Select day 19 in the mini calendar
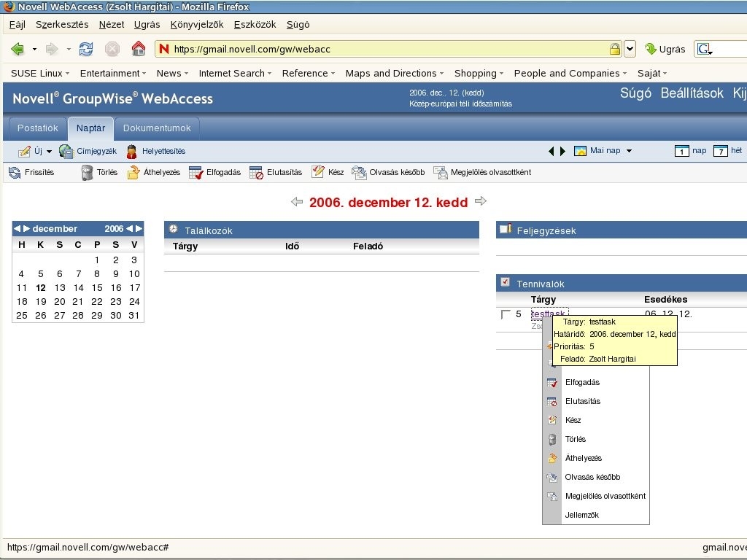 tap(41, 301)
